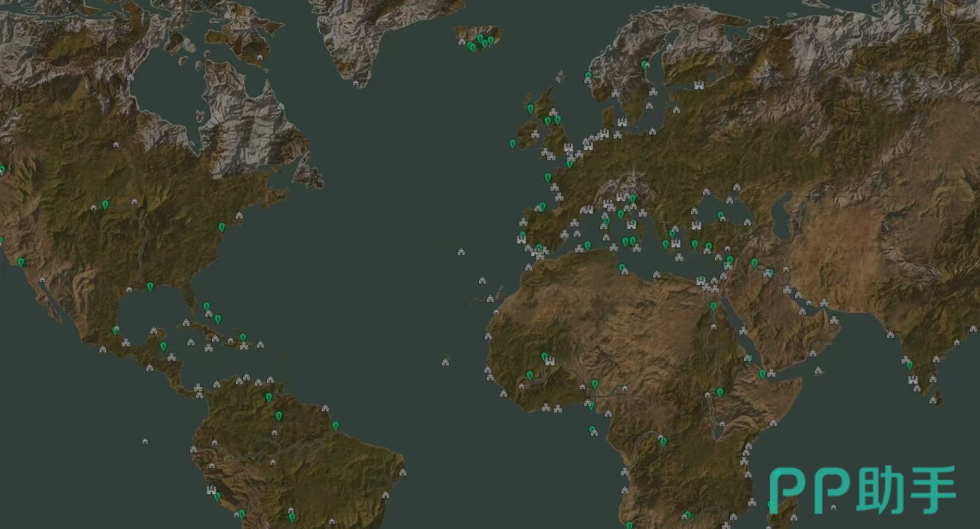Choose the Socotra island settlement icon
The height and width of the screenshot is (529, 980).
tap(818, 371)
